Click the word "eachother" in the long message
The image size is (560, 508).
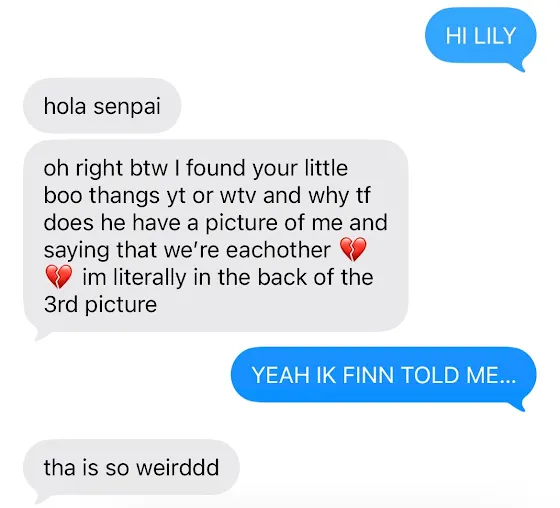[x=278, y=249]
